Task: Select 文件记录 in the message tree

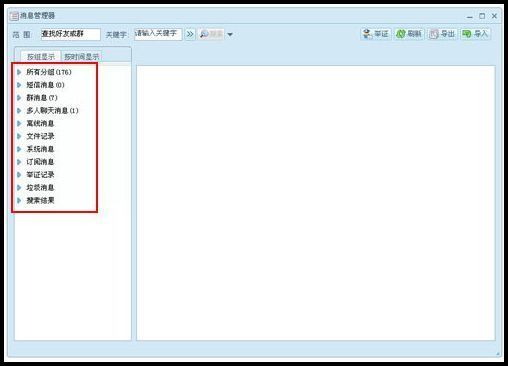Action: tap(40, 136)
